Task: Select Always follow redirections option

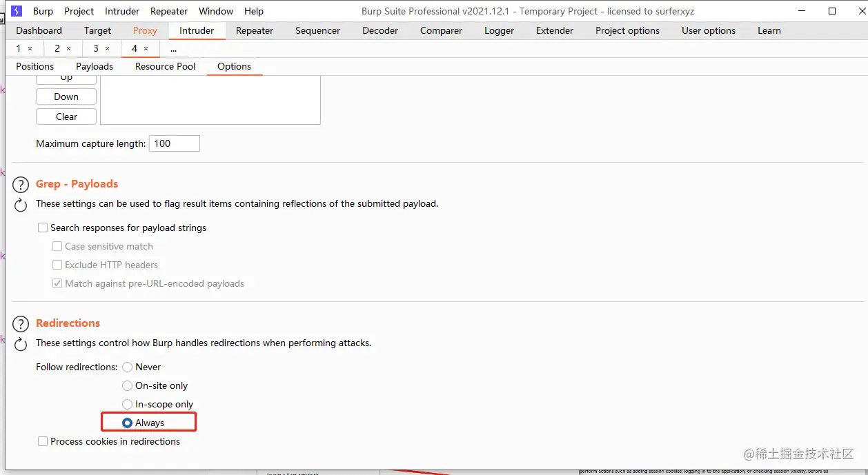Action: 127,423
